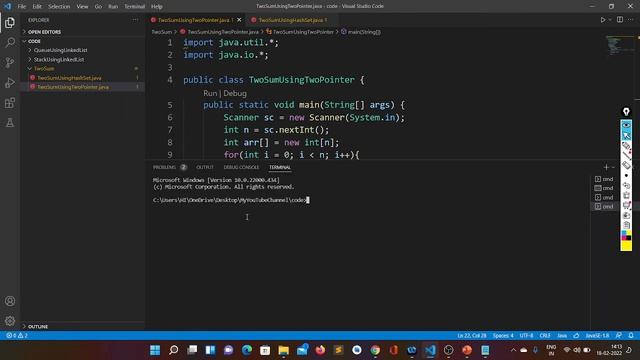
Task: Open the new terminal launch profile dropdown
Action: (x=613, y=167)
